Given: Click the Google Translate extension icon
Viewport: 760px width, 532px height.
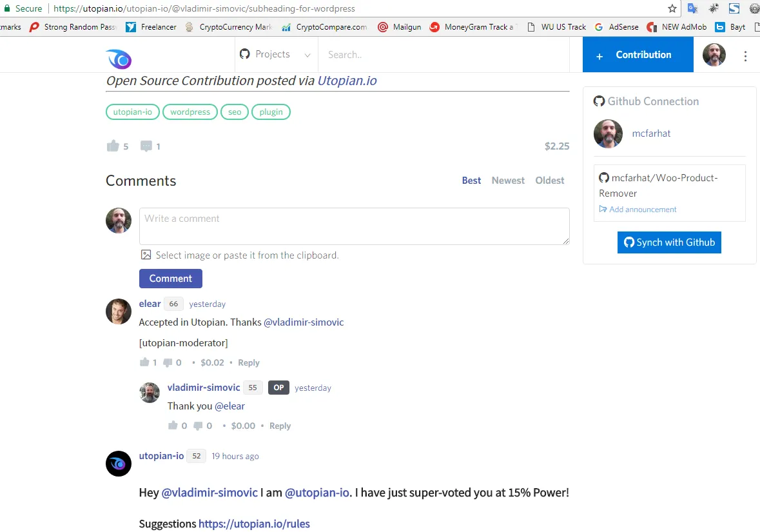Looking at the screenshot, I should (692, 9).
